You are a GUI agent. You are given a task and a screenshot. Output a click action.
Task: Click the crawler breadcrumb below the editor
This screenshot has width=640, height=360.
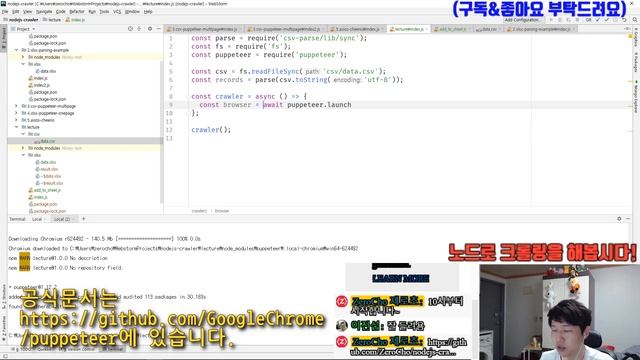[x=199, y=211]
